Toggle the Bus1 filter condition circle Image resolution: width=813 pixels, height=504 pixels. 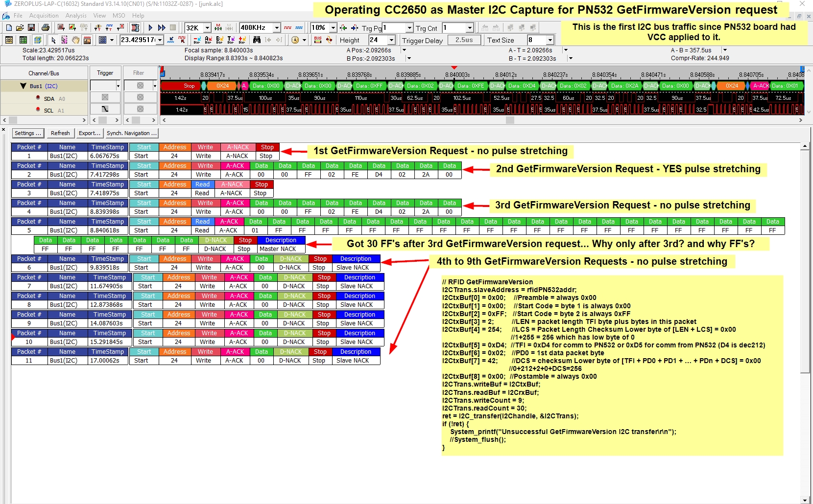click(140, 86)
